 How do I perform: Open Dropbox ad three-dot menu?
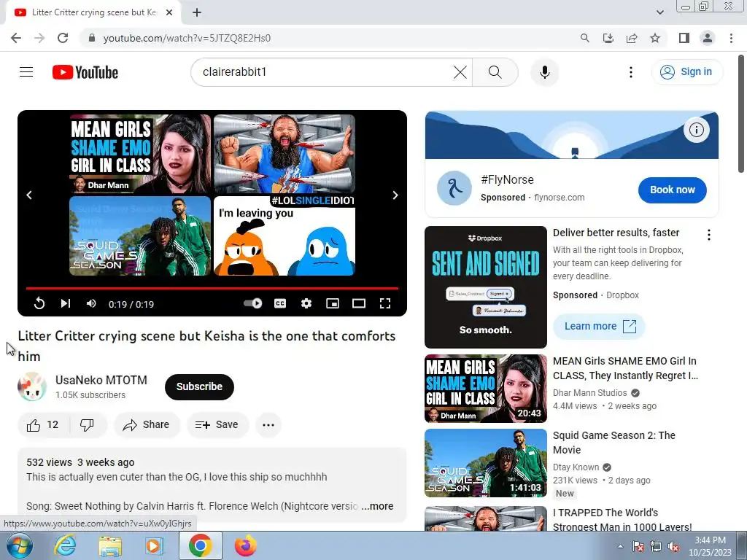pyautogui.click(x=708, y=234)
